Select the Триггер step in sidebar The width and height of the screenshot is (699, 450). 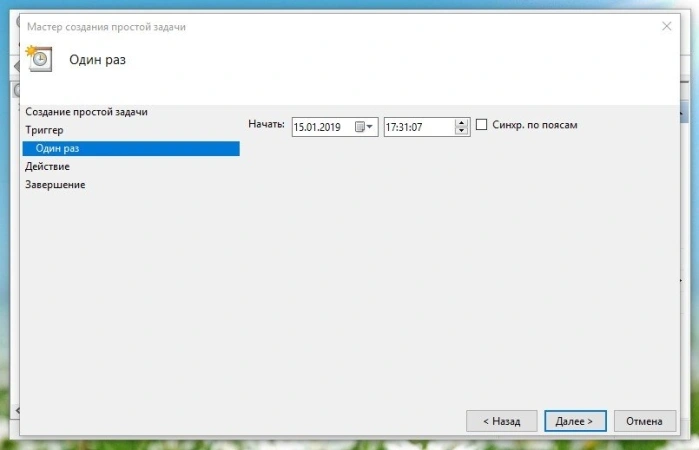tap(44, 130)
